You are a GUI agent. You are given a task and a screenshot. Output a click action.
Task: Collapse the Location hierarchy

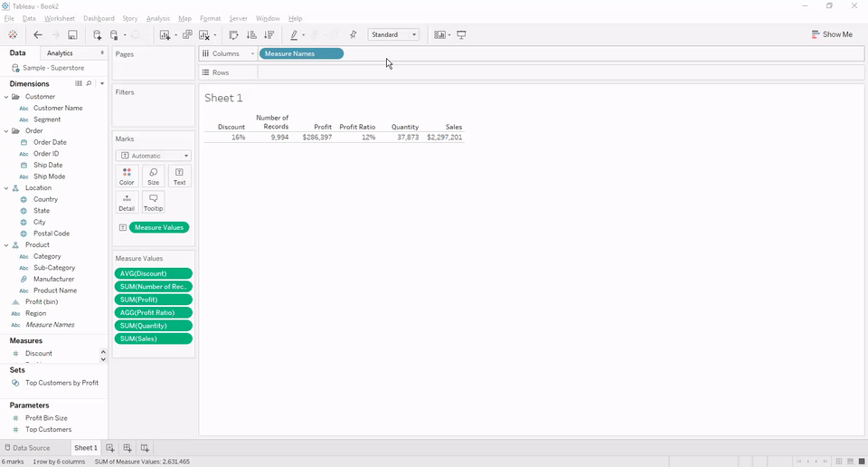(6, 188)
